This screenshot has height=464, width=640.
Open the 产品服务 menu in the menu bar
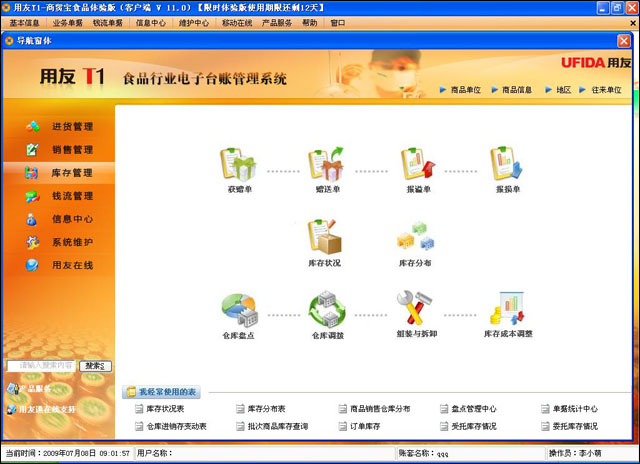277,23
